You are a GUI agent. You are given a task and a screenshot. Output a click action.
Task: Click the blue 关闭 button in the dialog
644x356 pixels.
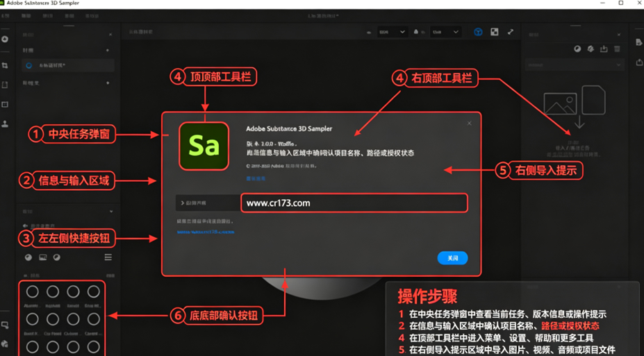click(452, 258)
